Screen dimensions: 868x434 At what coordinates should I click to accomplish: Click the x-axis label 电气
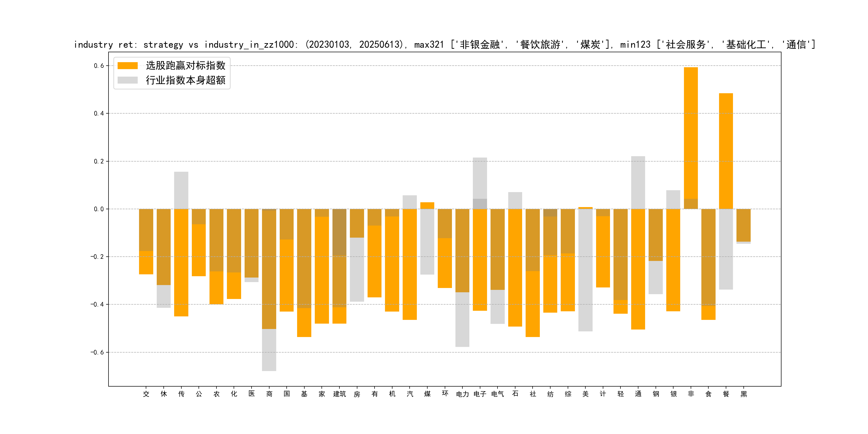pos(497,394)
